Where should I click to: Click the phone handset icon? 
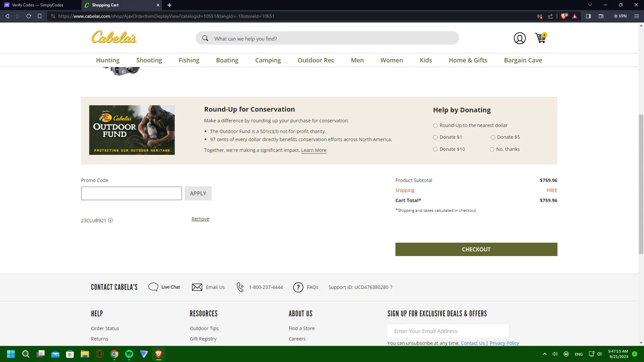(240, 287)
